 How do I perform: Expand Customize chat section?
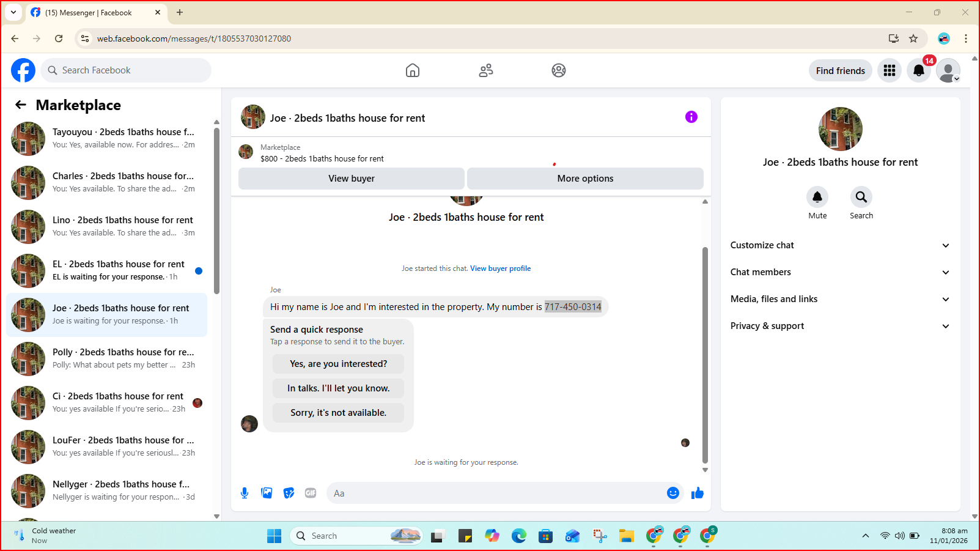(x=840, y=245)
